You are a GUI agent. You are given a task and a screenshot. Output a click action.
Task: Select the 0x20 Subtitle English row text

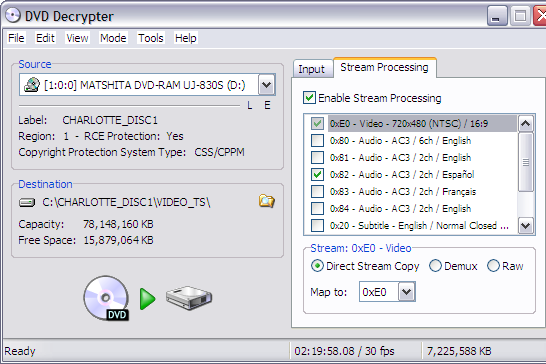[x=419, y=225]
